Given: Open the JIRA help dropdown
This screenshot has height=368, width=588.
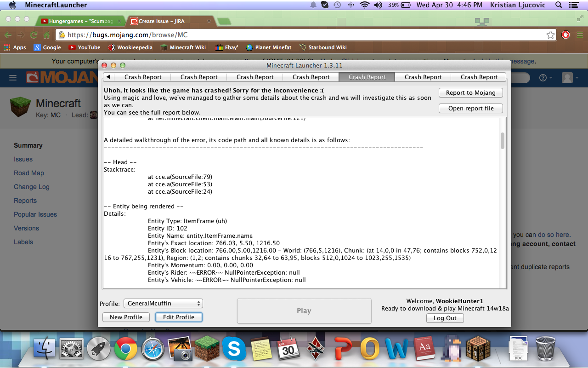Looking at the screenshot, I should coord(546,78).
